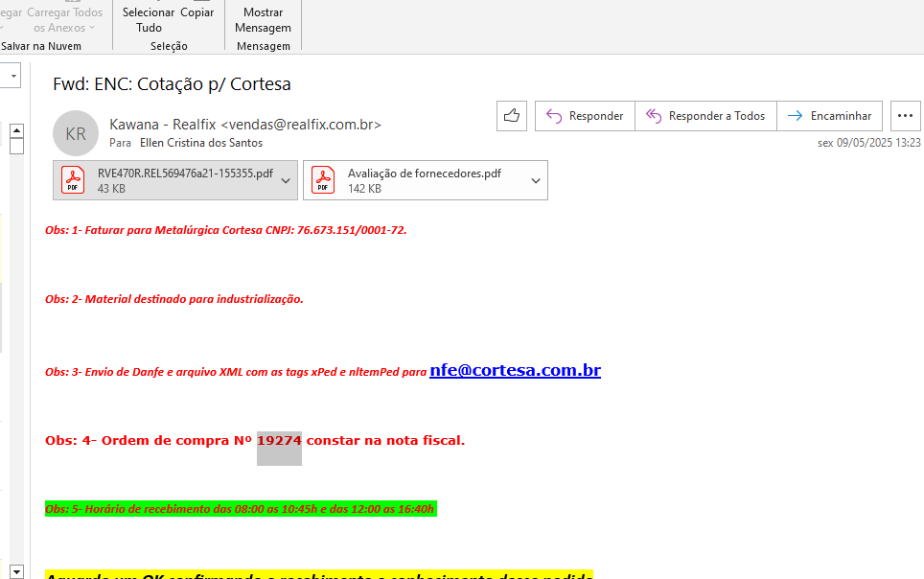Click the recipient Ellen Cristina dos Santos
The image size is (924, 579).
pos(200,143)
